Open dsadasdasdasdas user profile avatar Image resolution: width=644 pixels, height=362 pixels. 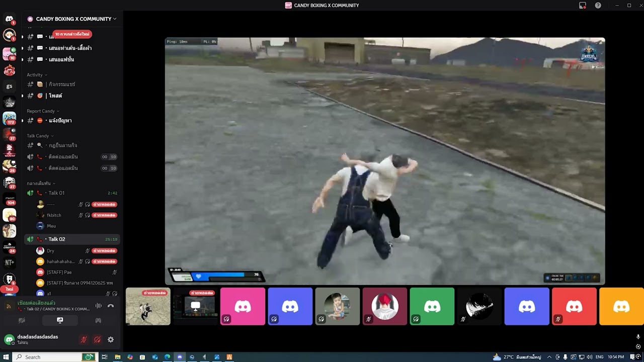click(x=9, y=339)
